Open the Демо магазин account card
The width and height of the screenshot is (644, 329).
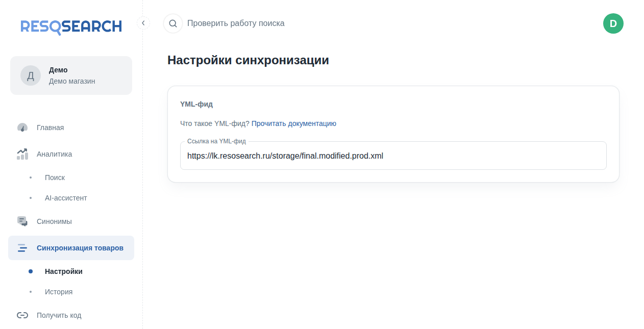tap(71, 75)
